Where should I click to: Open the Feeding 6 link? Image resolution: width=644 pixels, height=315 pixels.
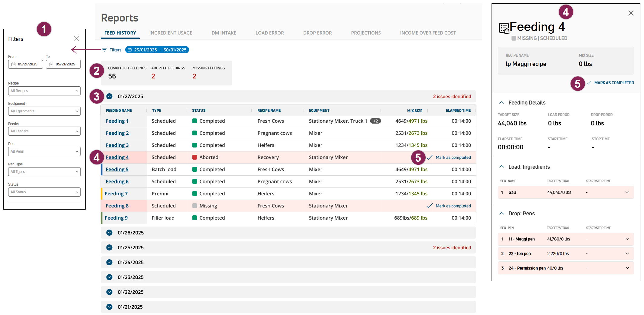(x=117, y=181)
